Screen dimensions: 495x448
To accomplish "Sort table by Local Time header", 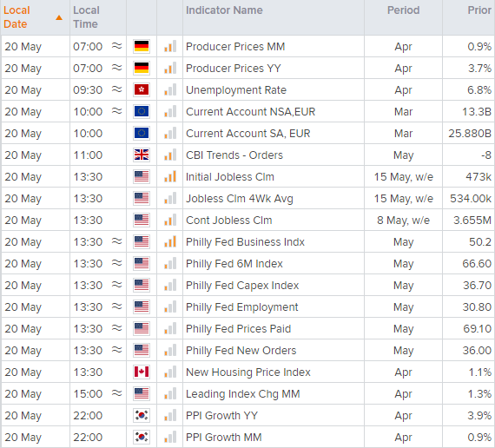I will pos(86,17).
